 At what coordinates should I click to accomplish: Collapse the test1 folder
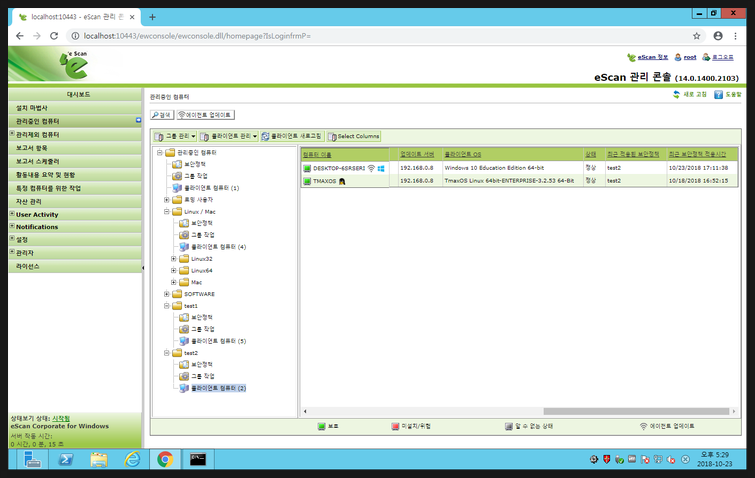[167, 306]
